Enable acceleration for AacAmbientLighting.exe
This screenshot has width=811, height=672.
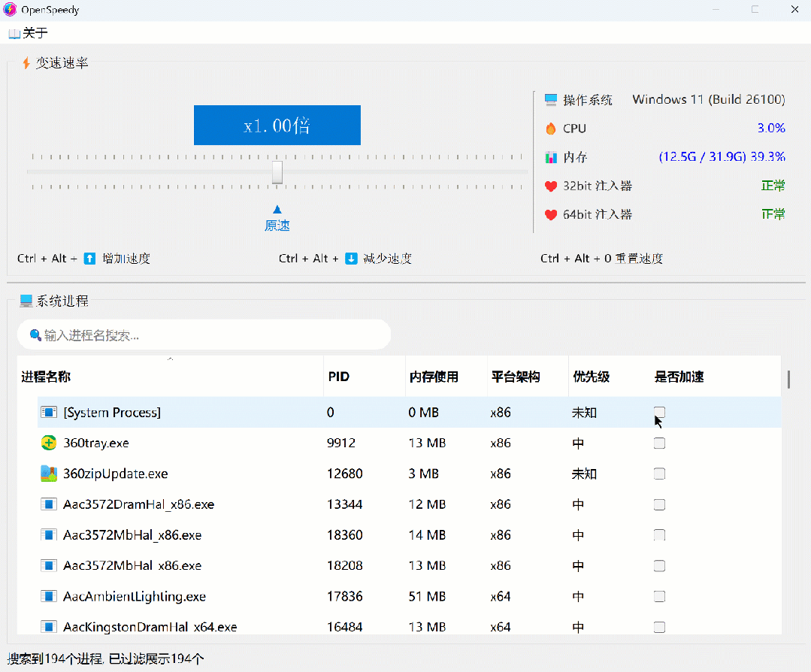click(659, 597)
